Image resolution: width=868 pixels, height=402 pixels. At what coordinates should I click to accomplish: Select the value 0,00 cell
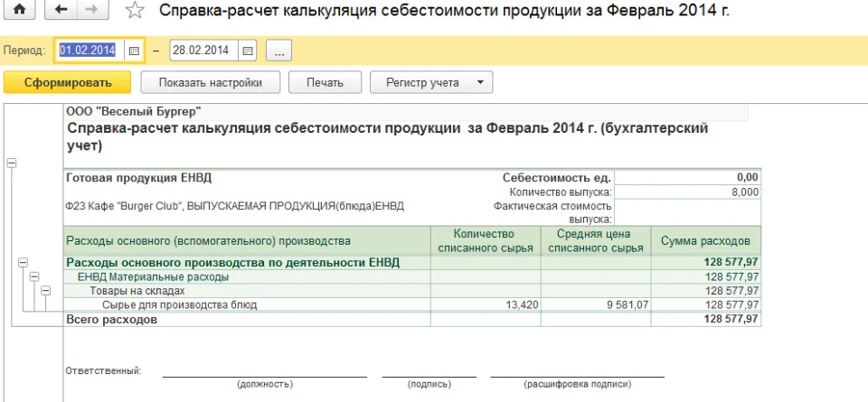click(687, 177)
